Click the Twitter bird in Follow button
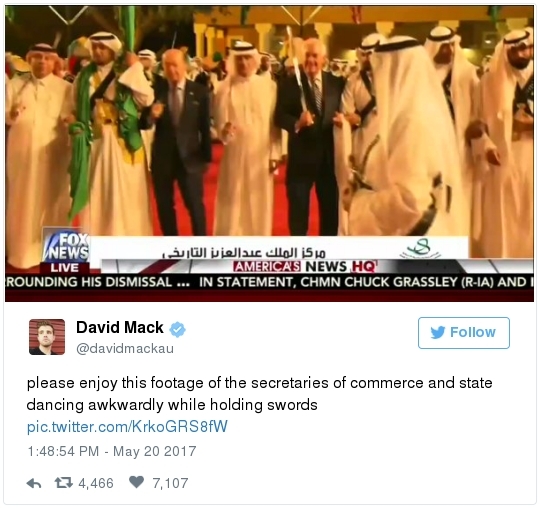This screenshot has width=540, height=508. [438, 332]
